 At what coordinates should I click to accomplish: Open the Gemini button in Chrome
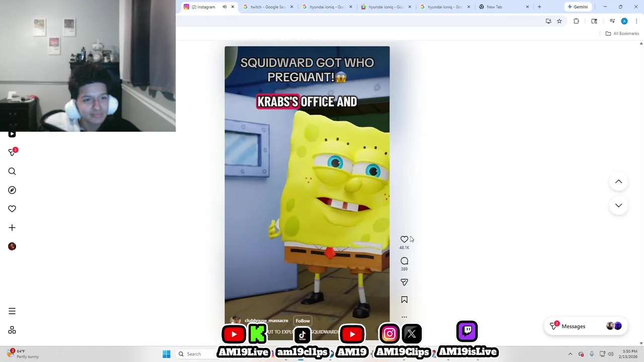coord(577,7)
